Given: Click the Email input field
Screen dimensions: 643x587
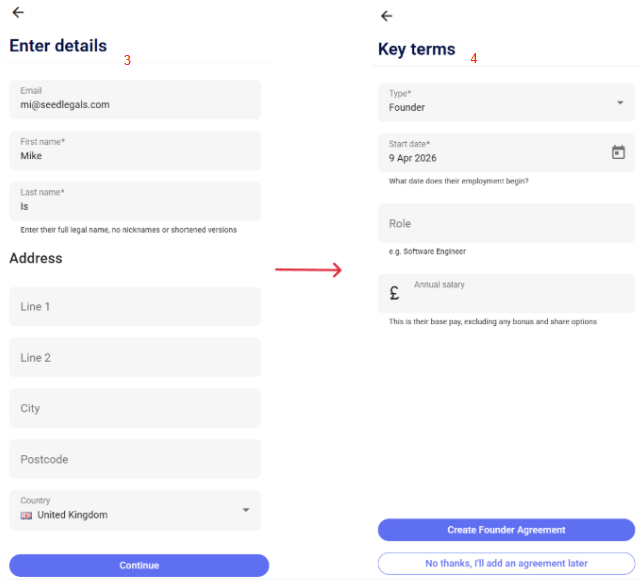Looking at the screenshot, I should click(135, 99).
